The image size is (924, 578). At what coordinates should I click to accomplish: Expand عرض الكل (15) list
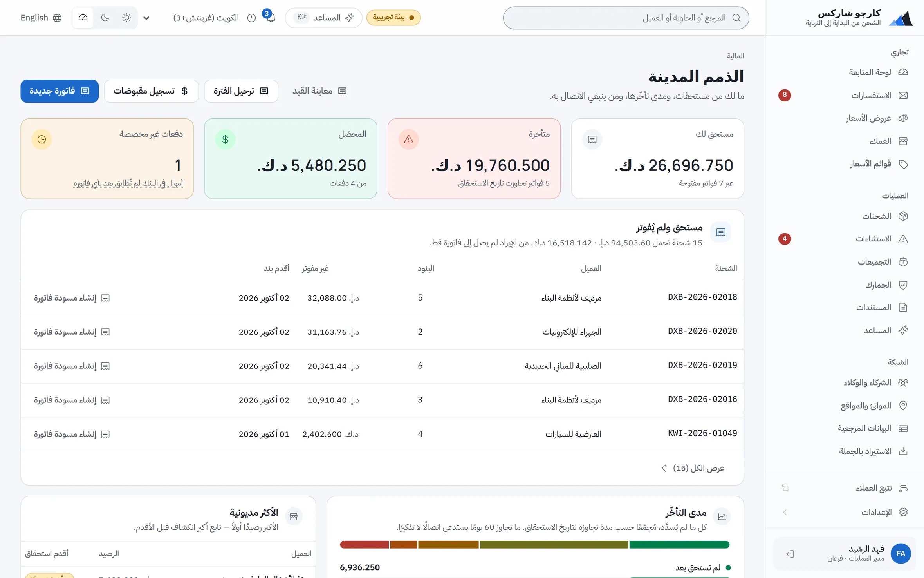[693, 468]
